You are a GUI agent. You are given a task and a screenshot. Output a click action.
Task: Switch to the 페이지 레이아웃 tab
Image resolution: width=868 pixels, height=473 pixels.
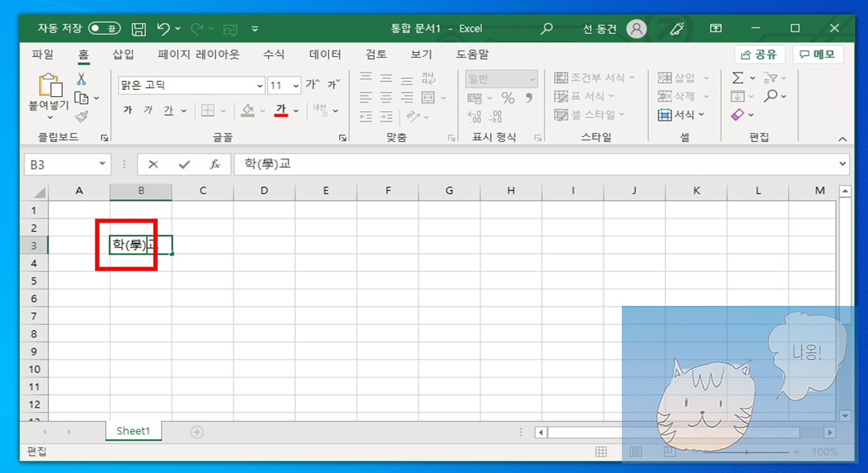(x=198, y=54)
